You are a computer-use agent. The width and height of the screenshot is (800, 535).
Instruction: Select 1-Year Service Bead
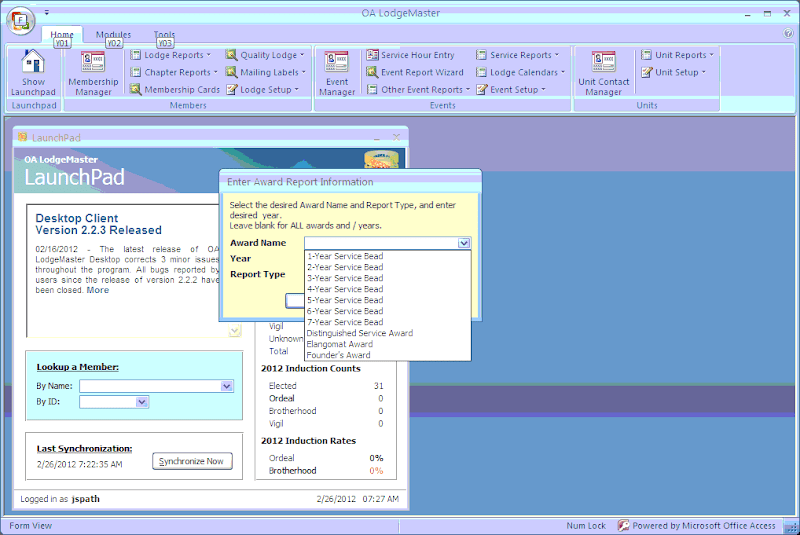click(388, 256)
